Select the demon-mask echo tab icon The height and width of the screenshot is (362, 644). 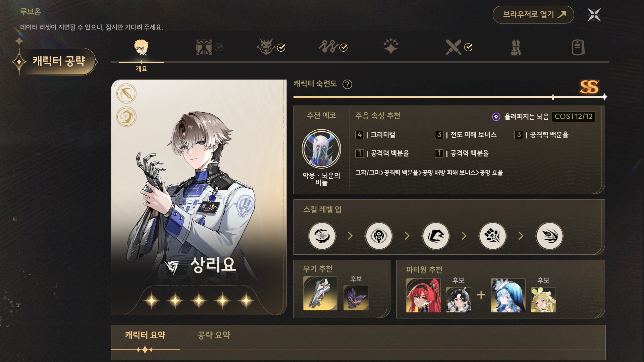pos(266,47)
